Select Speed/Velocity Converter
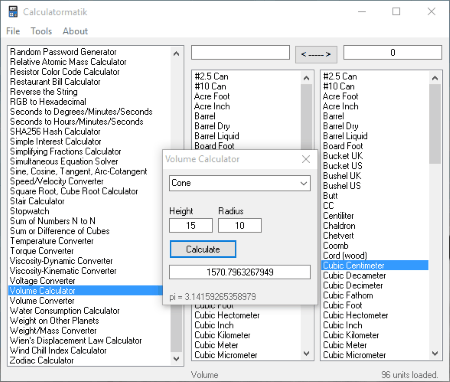450x382 pixels. click(57, 181)
